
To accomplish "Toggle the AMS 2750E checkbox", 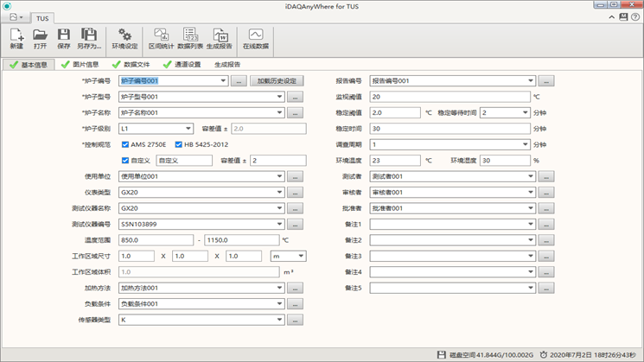I will click(x=127, y=144).
